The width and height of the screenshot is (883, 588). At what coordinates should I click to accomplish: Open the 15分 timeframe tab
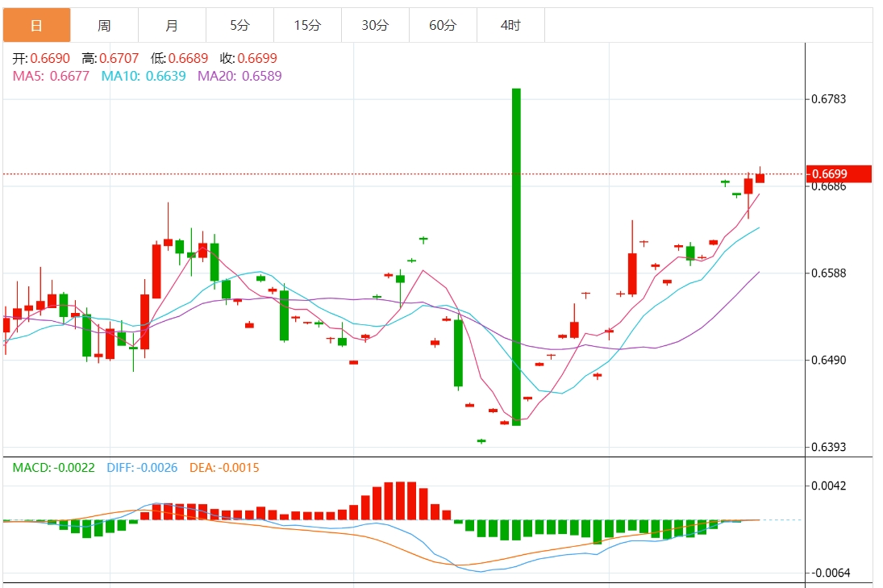pyautogui.click(x=307, y=25)
